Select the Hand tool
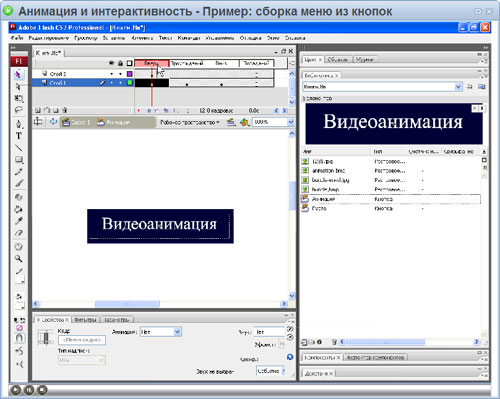Image resolution: width=500 pixels, height=399 pixels. [x=18, y=247]
